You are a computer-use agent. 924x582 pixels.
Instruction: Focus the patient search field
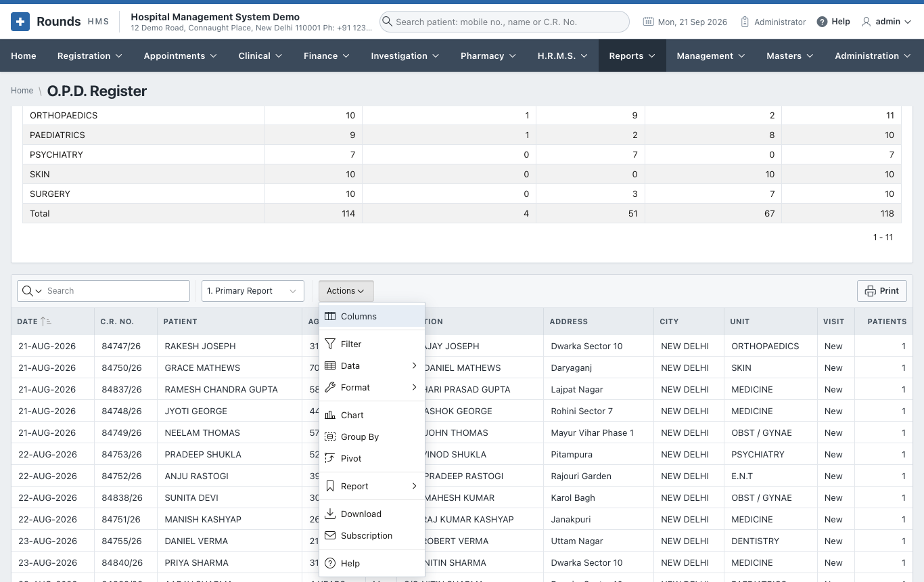point(505,22)
